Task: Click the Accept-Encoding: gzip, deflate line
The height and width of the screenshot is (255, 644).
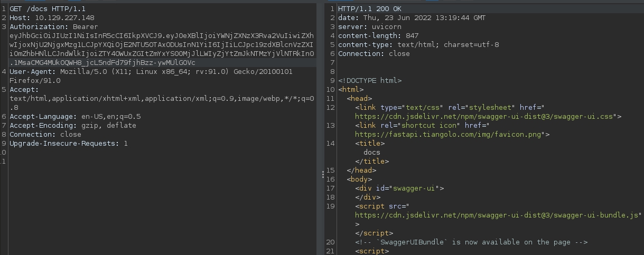Action: coord(73,126)
